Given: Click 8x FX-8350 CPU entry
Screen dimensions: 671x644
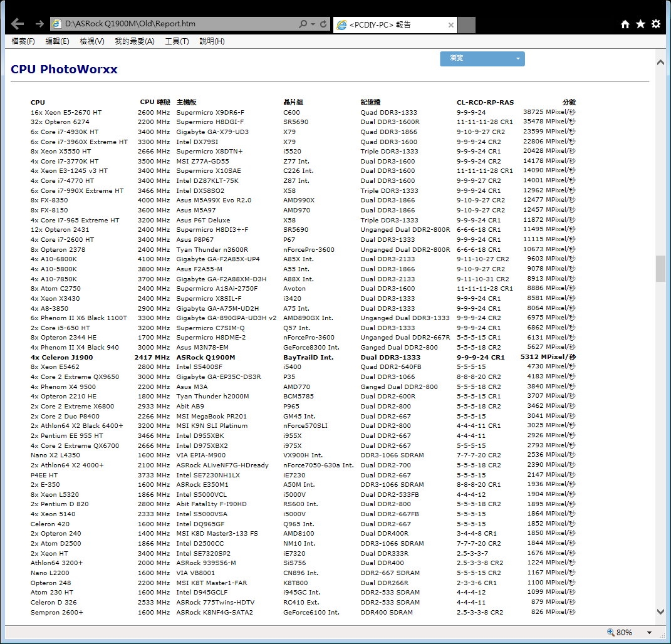Looking at the screenshot, I should (49, 200).
